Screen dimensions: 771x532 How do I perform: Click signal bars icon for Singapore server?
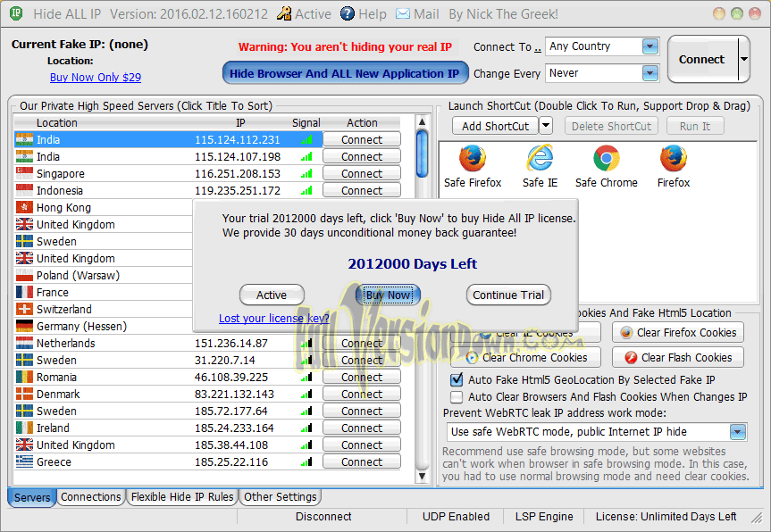[306, 174]
